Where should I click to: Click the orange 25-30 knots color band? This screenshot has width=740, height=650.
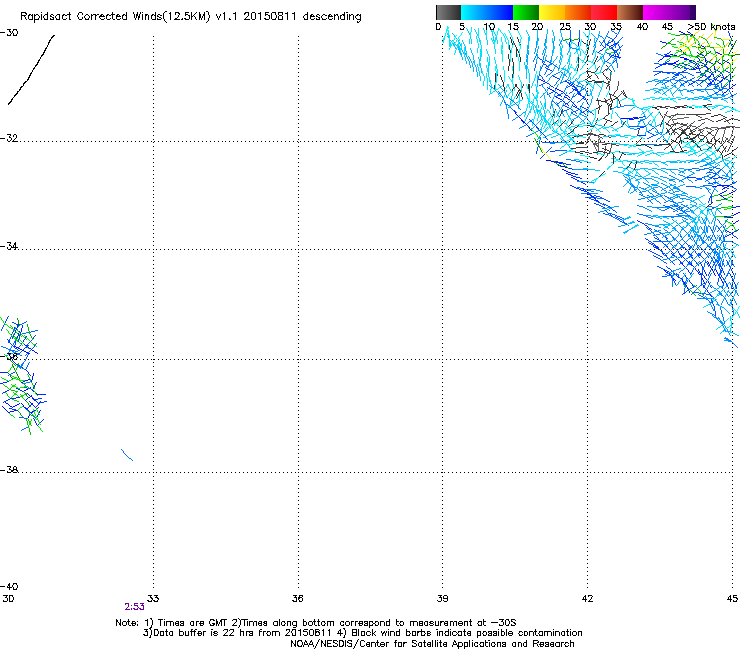[578, 12]
